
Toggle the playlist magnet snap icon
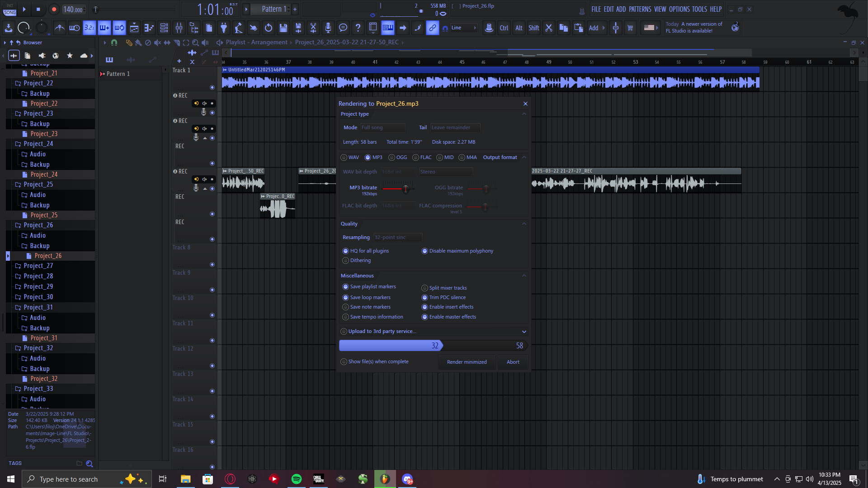pyautogui.click(x=114, y=42)
